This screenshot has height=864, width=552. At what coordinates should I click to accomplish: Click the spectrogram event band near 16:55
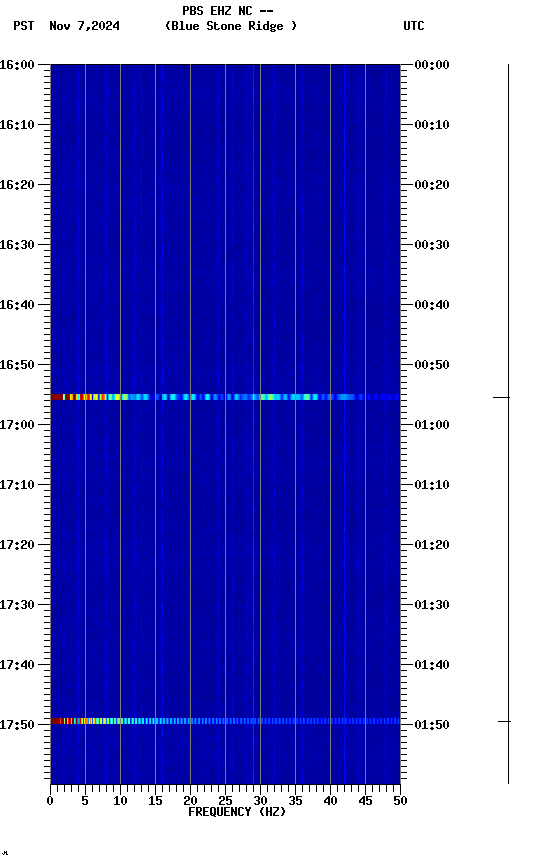coord(225,397)
